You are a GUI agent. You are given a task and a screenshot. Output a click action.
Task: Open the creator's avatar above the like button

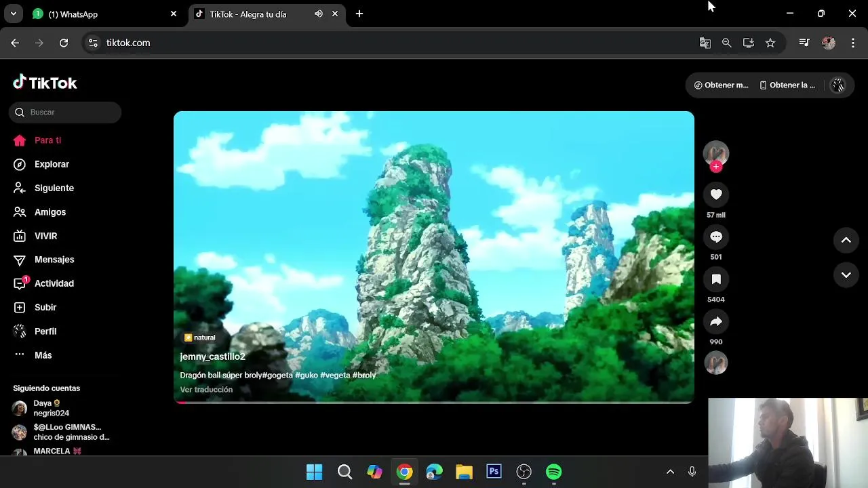(x=716, y=153)
